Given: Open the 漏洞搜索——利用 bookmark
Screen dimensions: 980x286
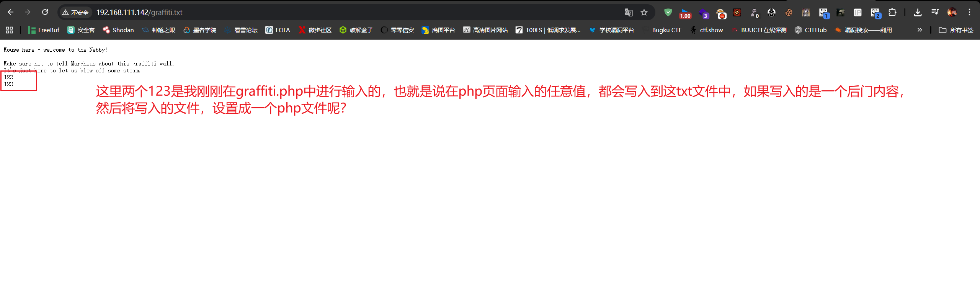Looking at the screenshot, I should pyautogui.click(x=863, y=30).
